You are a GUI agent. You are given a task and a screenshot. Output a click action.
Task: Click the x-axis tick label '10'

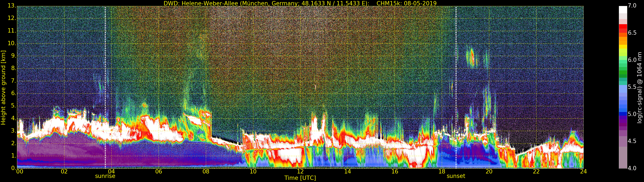(x=253, y=172)
